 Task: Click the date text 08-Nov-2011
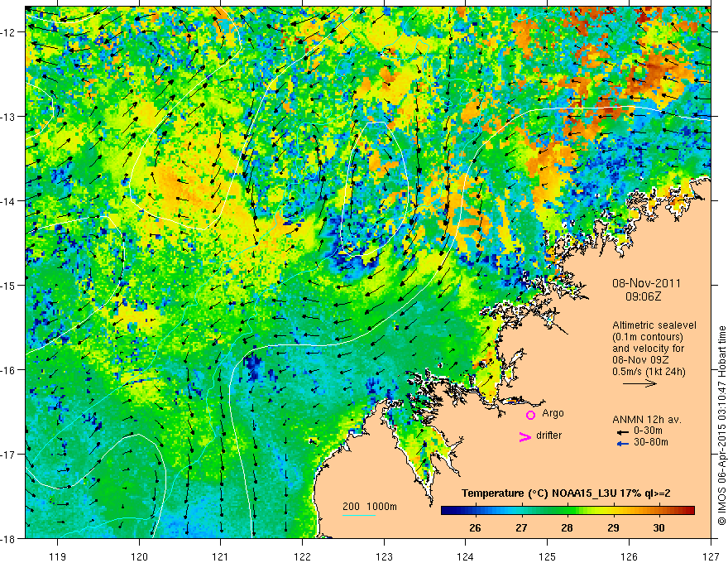tap(646, 283)
